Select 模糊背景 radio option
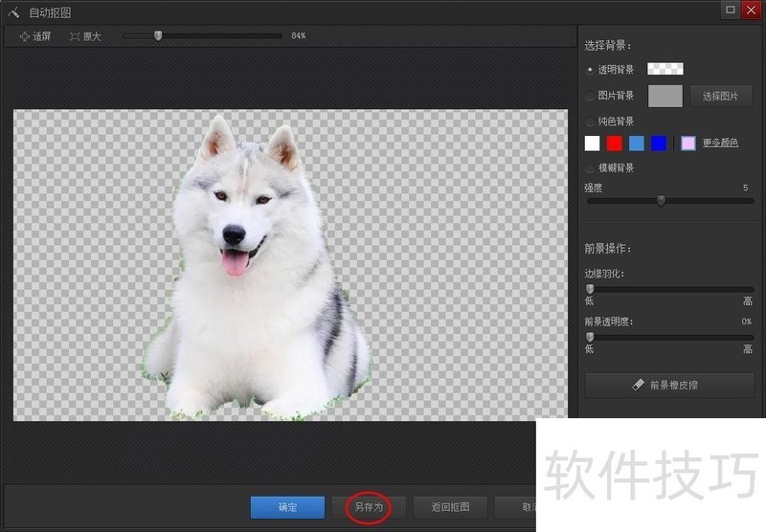Image resolution: width=766 pixels, height=532 pixels. pyautogui.click(x=590, y=168)
